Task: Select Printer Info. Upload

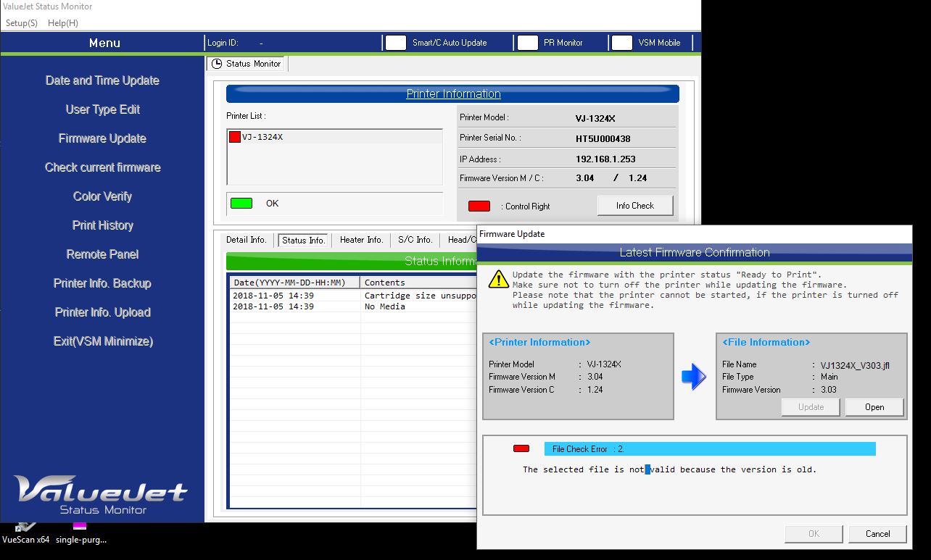Action: [102, 312]
